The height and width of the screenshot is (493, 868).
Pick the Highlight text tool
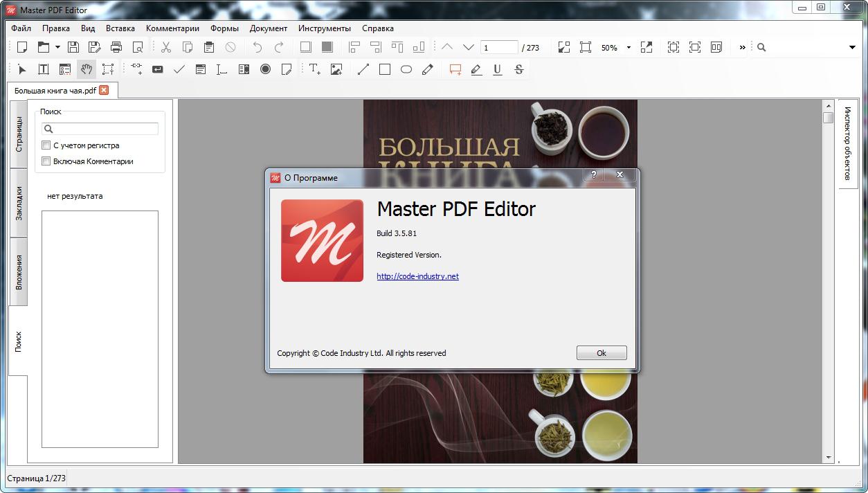pos(476,69)
